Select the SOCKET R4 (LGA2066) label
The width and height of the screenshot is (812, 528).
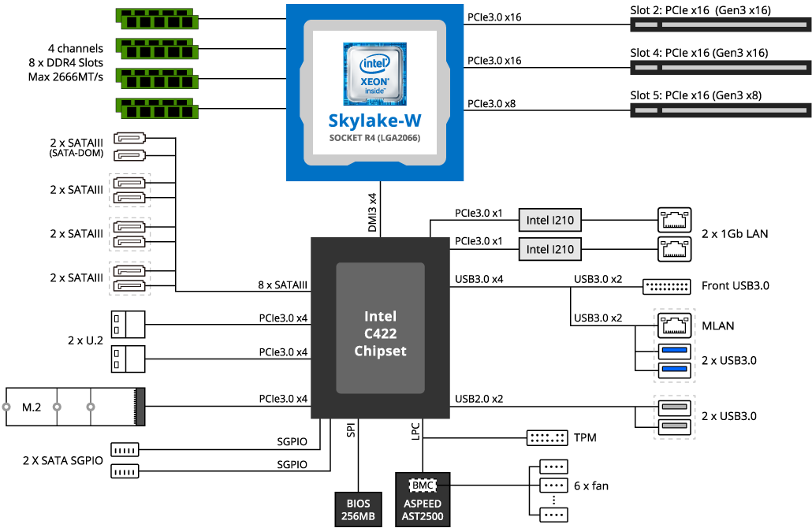374,138
